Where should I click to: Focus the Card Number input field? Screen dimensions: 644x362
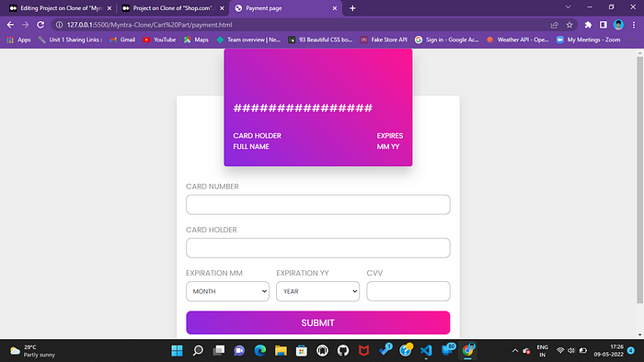tap(318, 205)
